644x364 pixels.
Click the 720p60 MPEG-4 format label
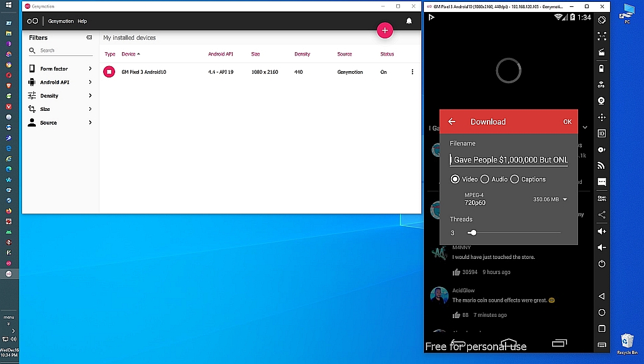[475, 199]
